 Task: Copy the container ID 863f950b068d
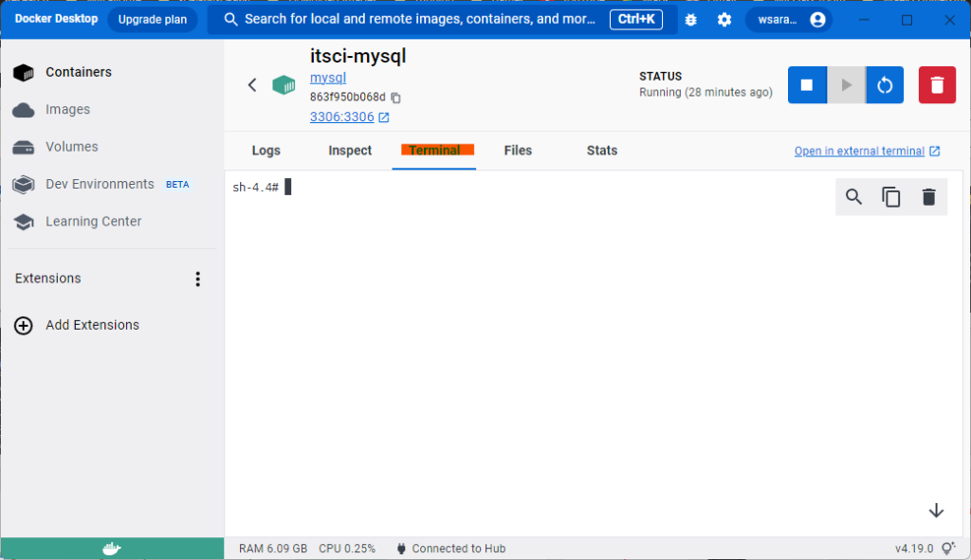point(396,98)
